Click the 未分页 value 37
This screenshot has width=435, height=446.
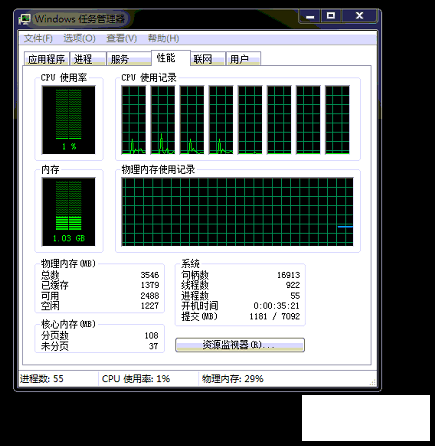pos(154,346)
